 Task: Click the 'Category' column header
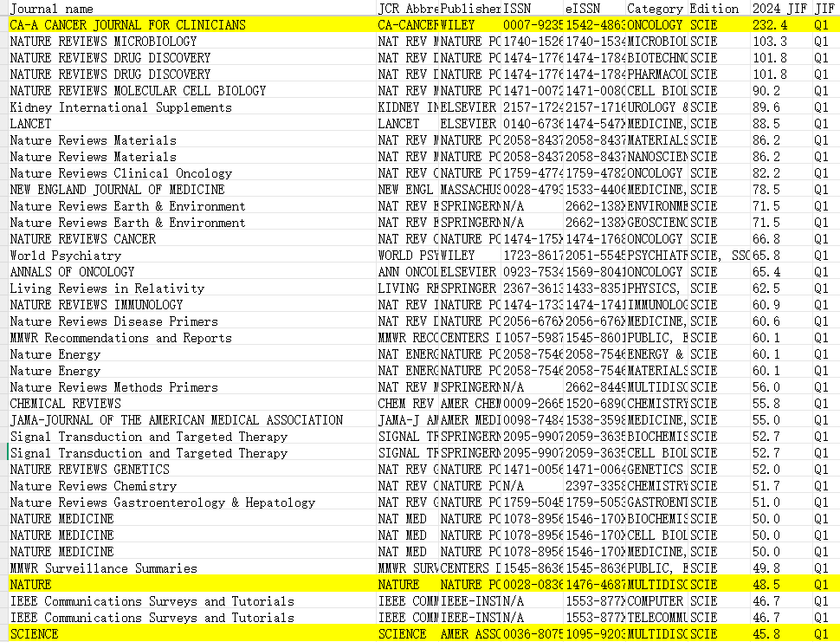pos(656,9)
